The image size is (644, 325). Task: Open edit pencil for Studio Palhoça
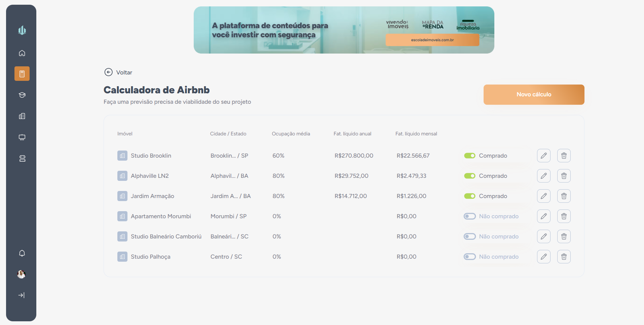pos(543,256)
